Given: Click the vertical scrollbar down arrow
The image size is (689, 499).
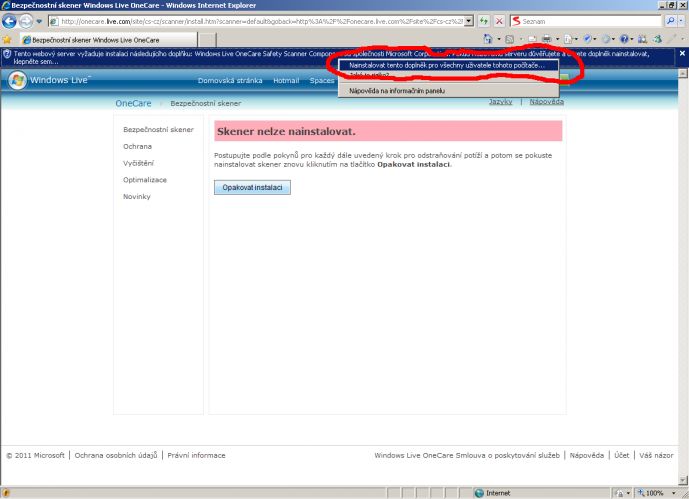Looking at the screenshot, I should coord(683,480).
